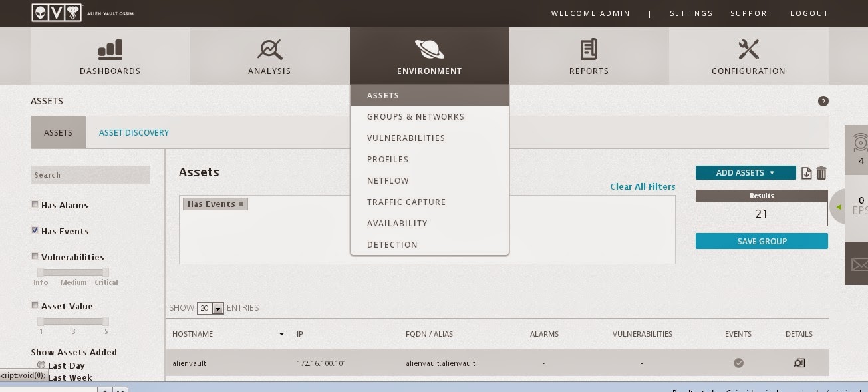Toggle the Vulnerabilities filter checkbox
This screenshot has width=868, height=392.
point(35,256)
